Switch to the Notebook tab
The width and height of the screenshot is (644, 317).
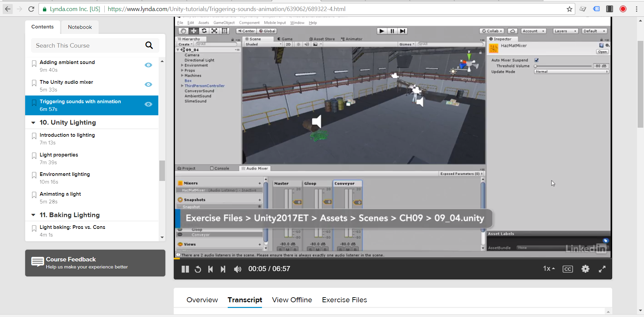click(80, 27)
